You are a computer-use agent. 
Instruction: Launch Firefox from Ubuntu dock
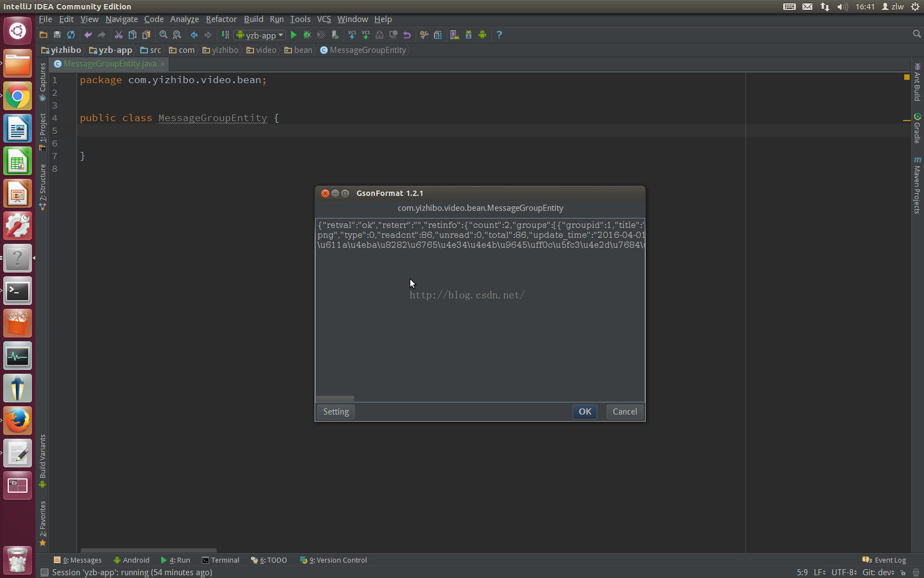pyautogui.click(x=18, y=421)
